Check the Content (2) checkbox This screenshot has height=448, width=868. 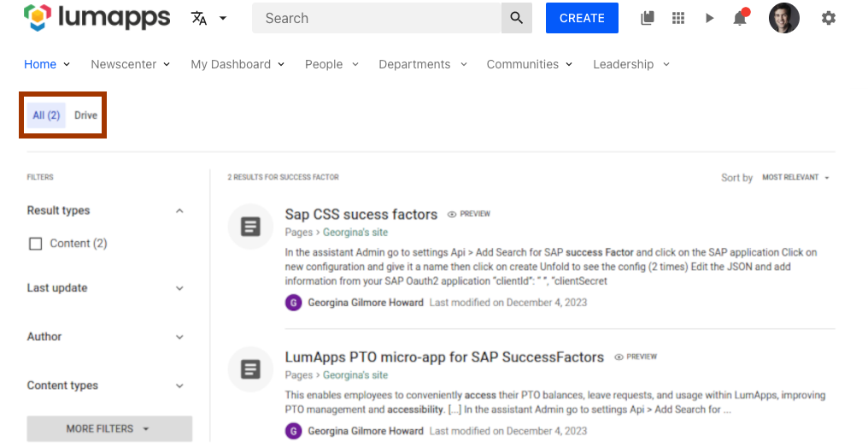tap(35, 244)
